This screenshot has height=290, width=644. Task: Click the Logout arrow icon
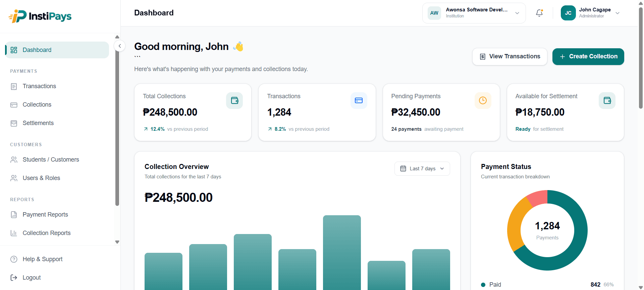click(14, 278)
